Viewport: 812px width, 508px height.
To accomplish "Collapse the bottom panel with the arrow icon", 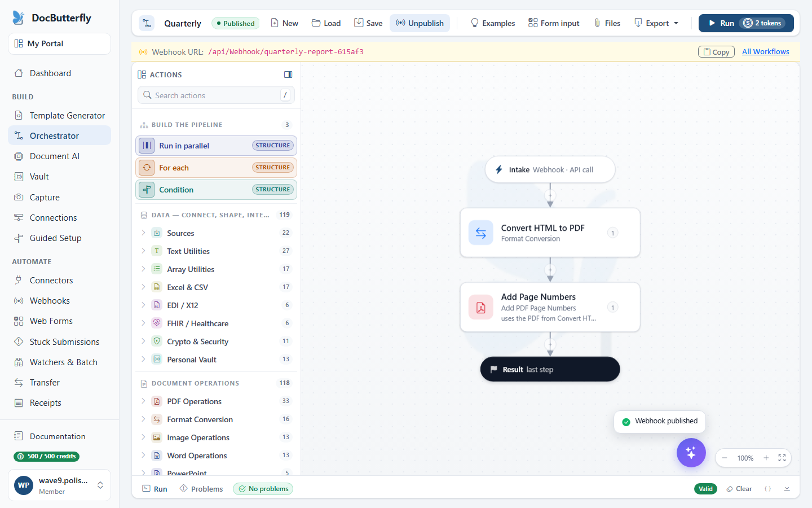I will pos(787,489).
